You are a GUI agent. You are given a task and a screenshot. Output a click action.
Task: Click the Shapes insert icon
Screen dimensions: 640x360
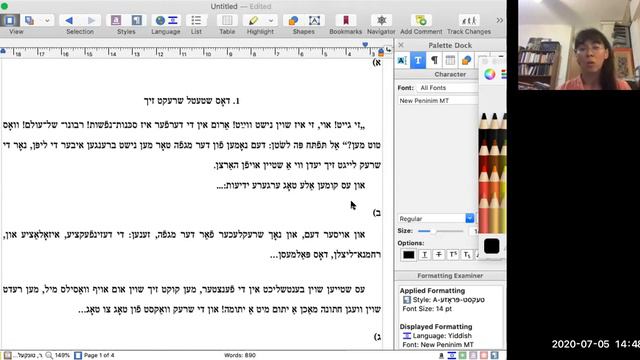[x=293, y=20]
